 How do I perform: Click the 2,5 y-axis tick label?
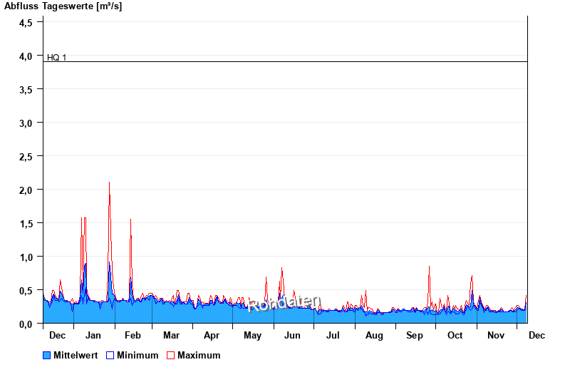(x=26, y=156)
